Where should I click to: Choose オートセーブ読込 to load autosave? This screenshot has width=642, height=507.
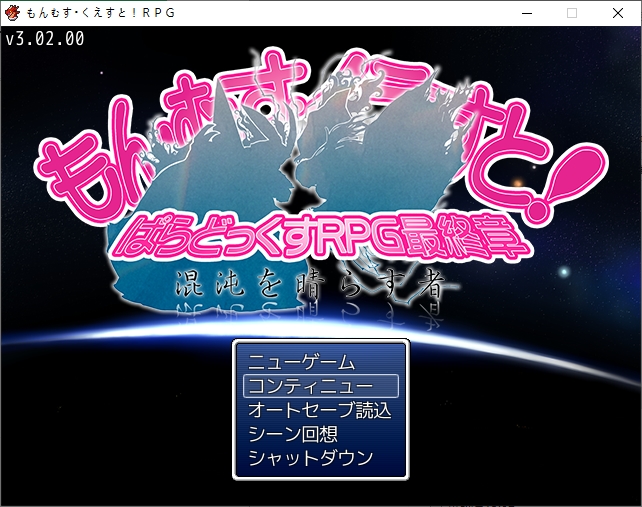pos(320,410)
